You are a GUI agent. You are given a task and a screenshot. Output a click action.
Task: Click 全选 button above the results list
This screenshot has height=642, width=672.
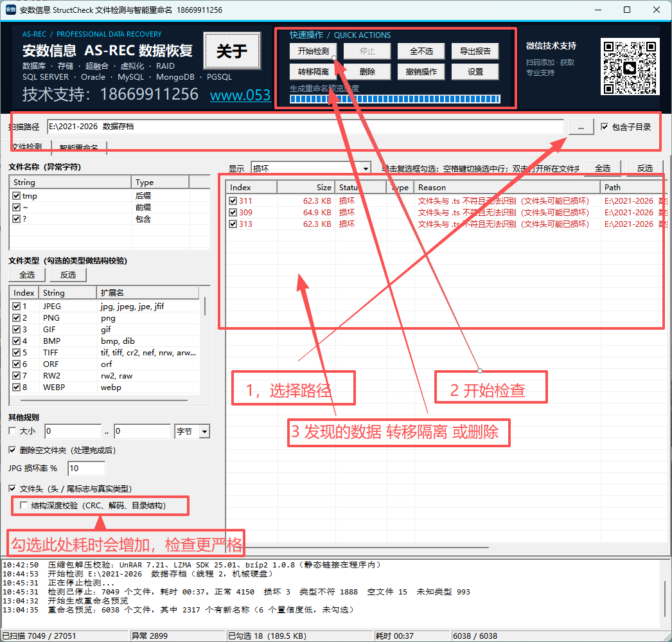603,168
